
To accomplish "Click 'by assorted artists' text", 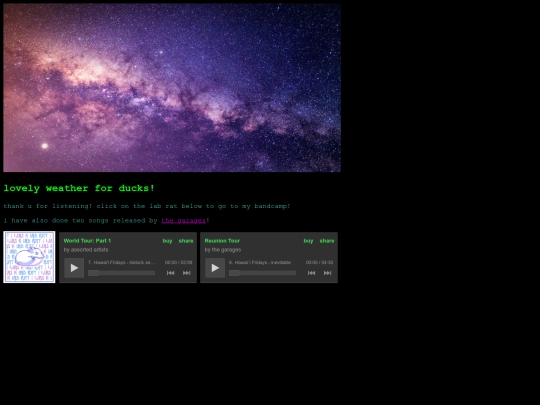I will click(x=86, y=250).
